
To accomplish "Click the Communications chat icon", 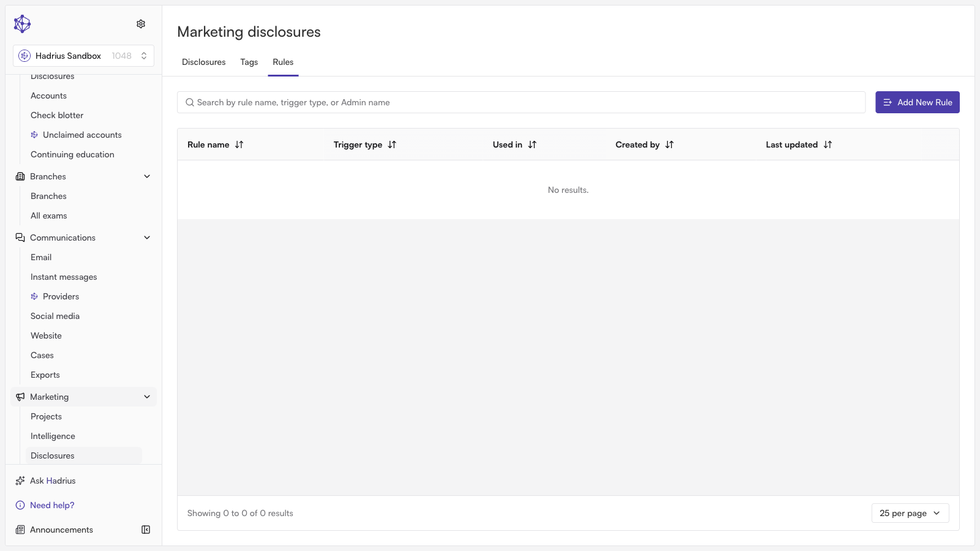I will [20, 238].
